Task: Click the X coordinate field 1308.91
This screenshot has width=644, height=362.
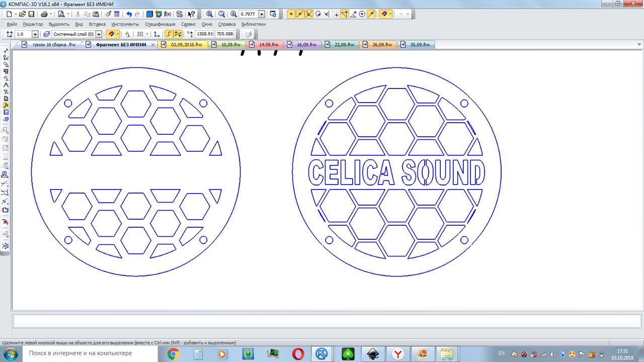Action: 205,34
